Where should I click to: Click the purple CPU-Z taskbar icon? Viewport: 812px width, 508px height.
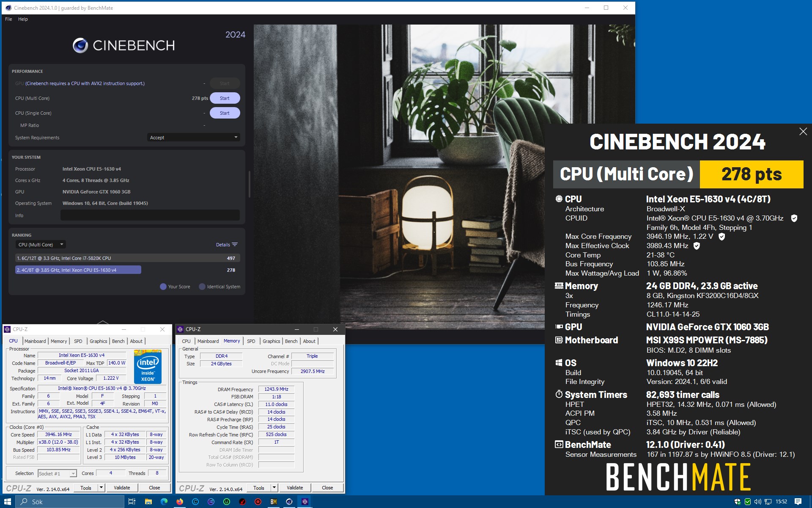[x=305, y=502]
